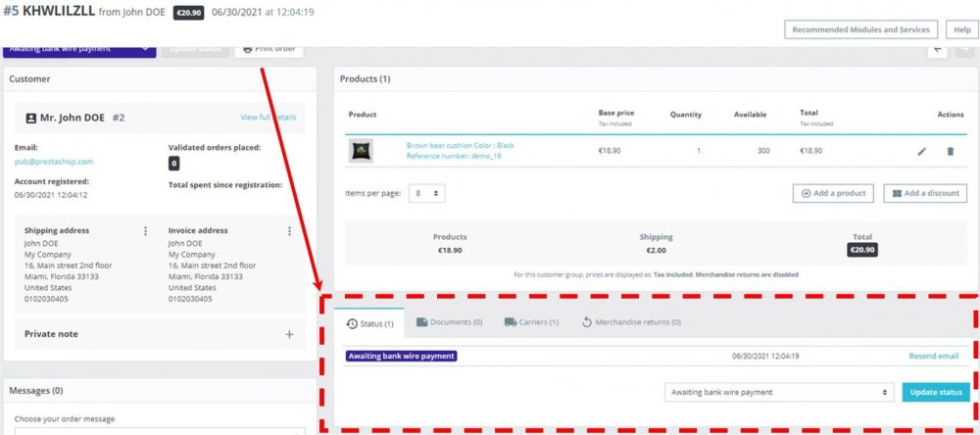Click the €20.90 total badge in header
The image size is (980, 435).
click(189, 13)
